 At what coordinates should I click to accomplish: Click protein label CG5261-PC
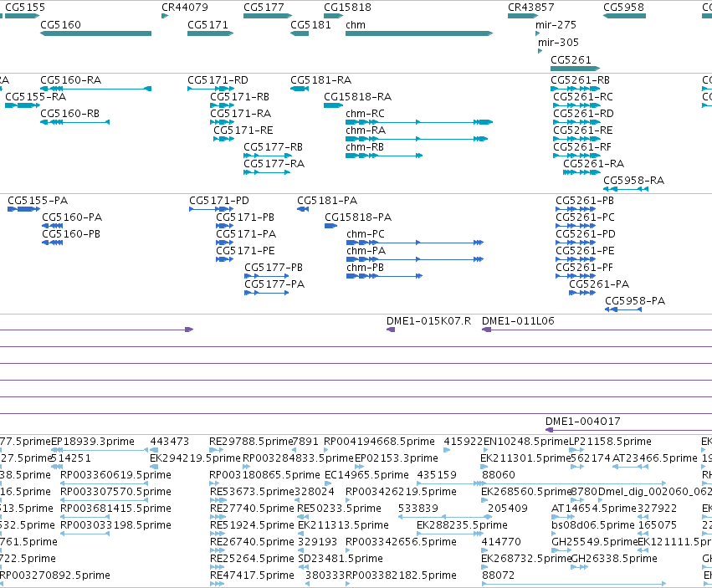click(585, 217)
